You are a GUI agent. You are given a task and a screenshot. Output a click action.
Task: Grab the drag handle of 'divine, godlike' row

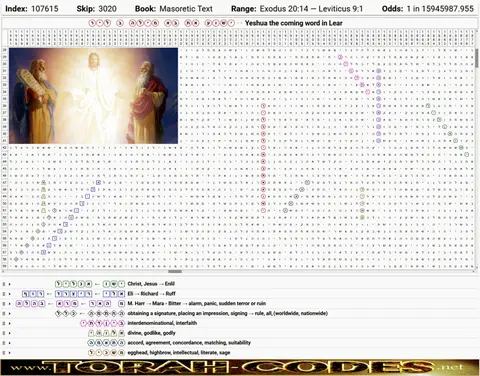pos(4,333)
